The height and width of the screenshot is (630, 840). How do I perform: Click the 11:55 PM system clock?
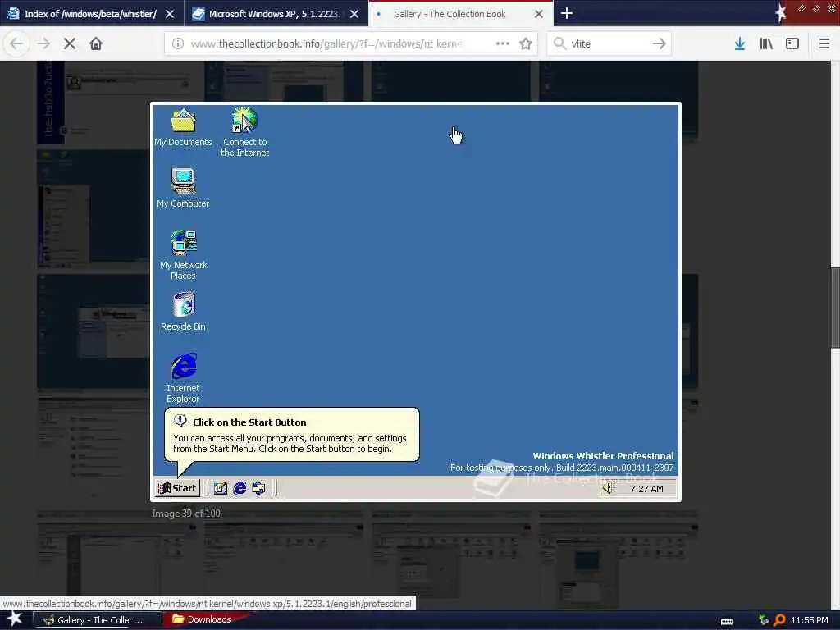pos(810,620)
